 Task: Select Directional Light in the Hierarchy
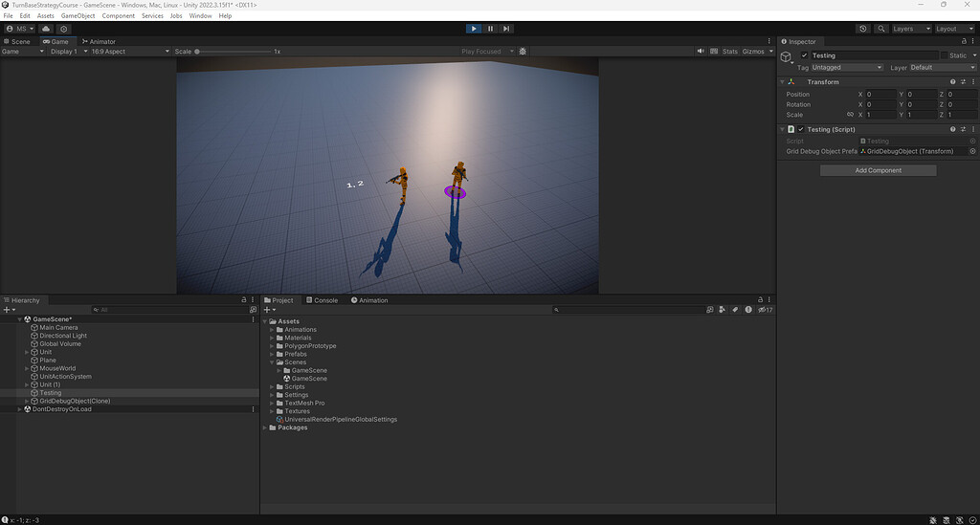tap(63, 336)
